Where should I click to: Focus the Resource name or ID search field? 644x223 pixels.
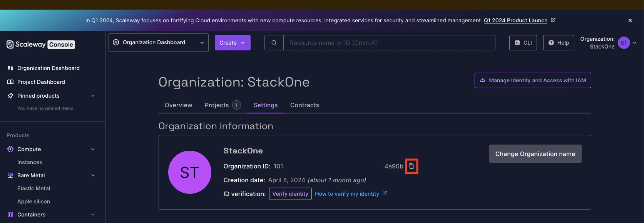point(389,43)
